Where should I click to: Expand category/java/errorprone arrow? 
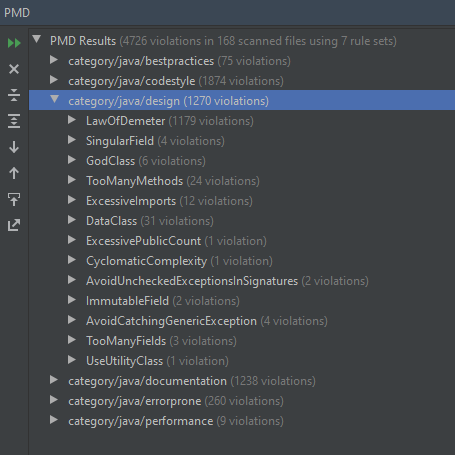tap(54, 400)
